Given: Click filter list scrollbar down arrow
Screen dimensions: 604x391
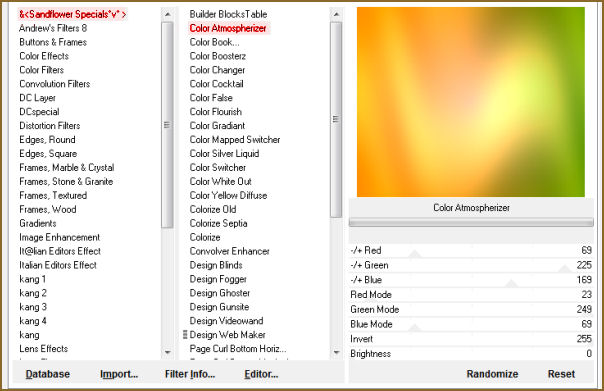Looking at the screenshot, I should [x=336, y=352].
